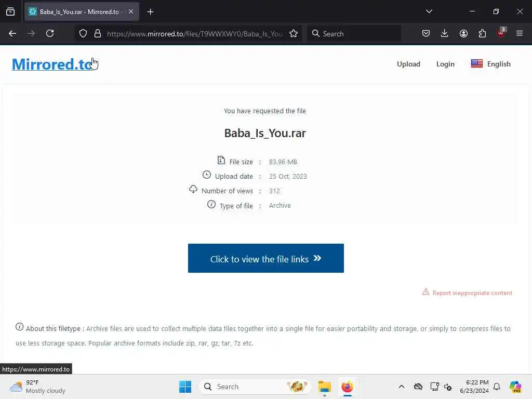Open the Windows Start menu
532x399 pixels.
185,387
